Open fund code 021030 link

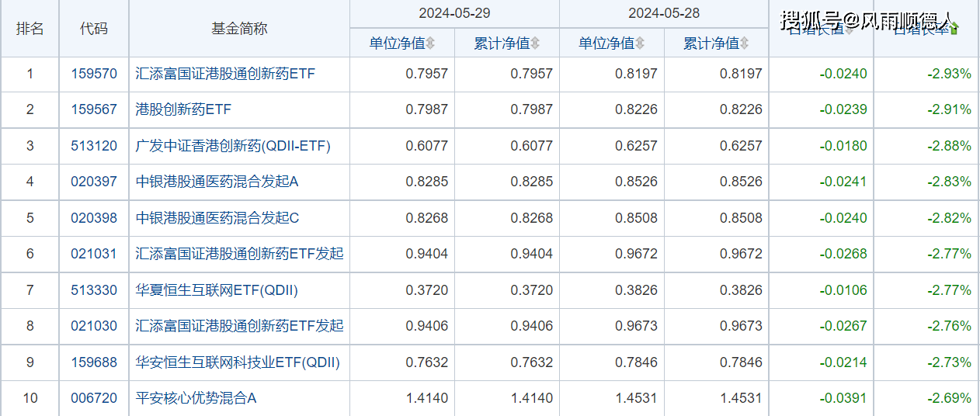pos(94,326)
